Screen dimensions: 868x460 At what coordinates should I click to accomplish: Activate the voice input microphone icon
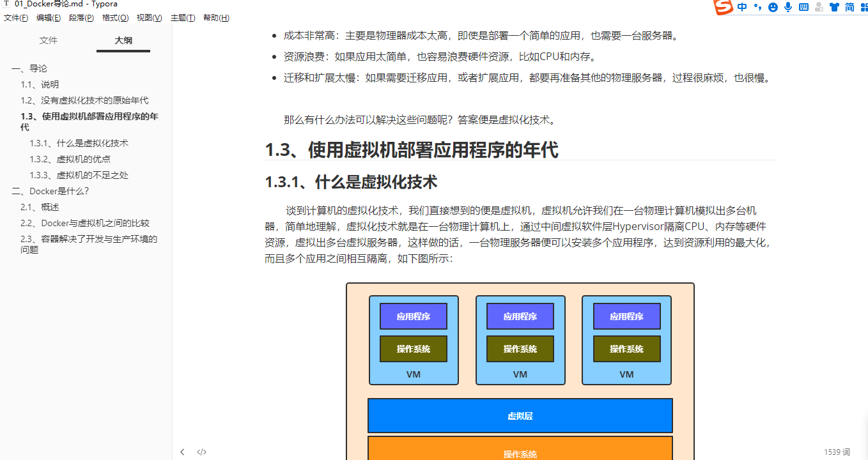pos(788,7)
